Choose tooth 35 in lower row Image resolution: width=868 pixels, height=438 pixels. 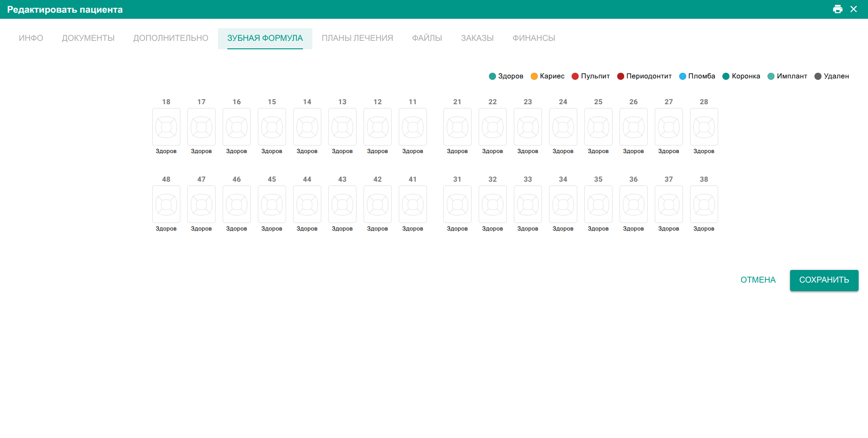point(598,204)
